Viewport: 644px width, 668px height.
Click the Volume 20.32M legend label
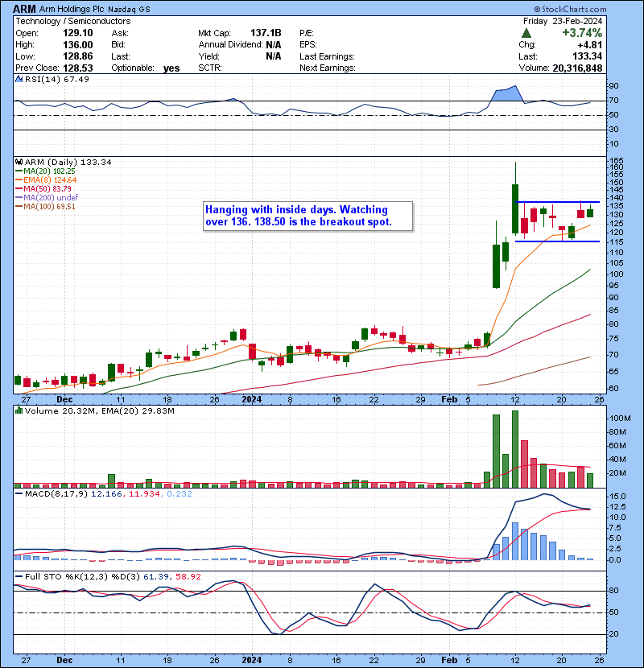pyautogui.click(x=99, y=410)
